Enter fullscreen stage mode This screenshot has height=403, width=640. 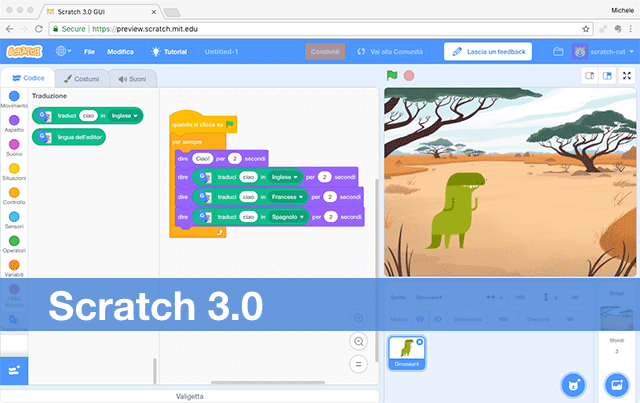[627, 76]
